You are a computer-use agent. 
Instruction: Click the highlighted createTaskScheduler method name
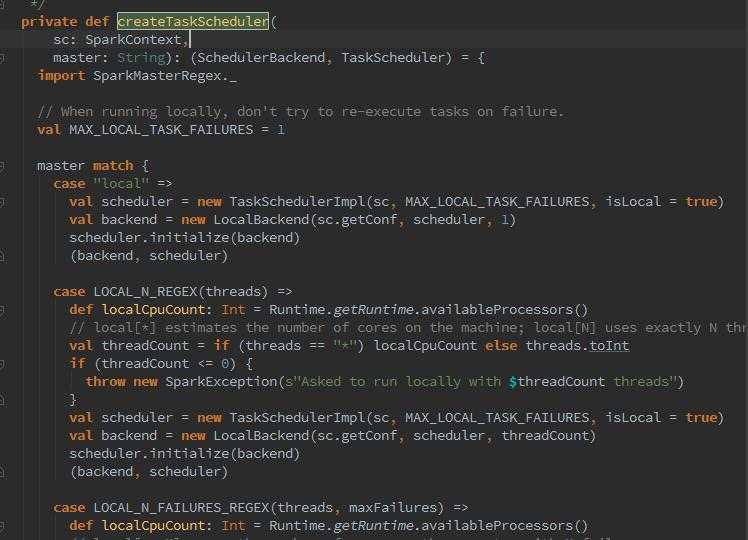click(x=193, y=21)
